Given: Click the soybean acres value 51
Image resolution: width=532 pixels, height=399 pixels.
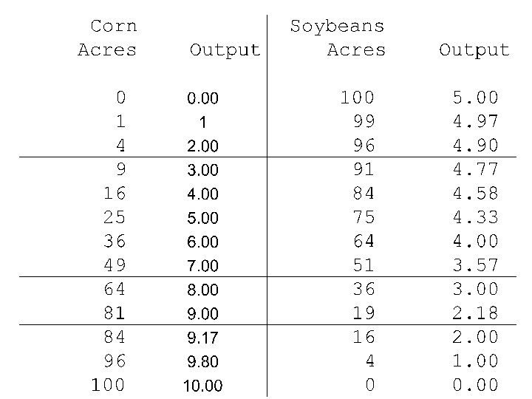Looking at the screenshot, I should point(364,265).
